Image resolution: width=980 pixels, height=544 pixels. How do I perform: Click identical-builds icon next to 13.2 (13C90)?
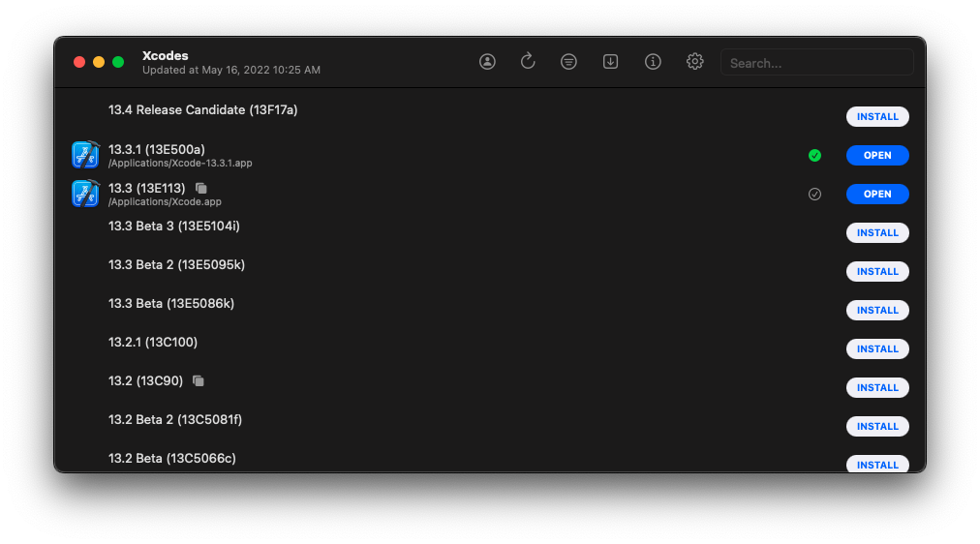[199, 380]
